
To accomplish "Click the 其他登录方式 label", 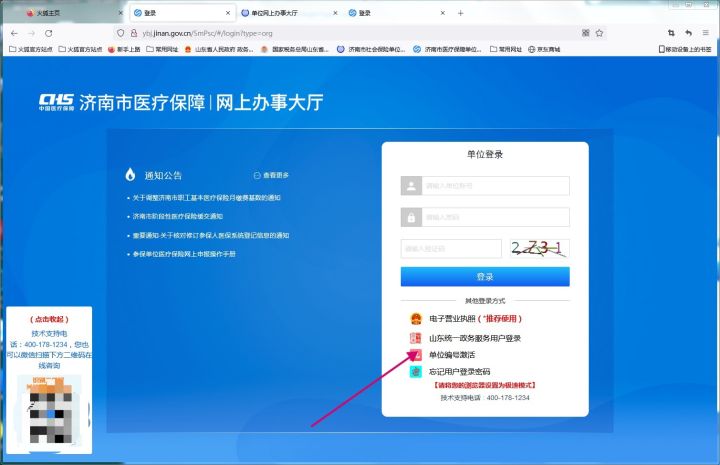I will click(x=485, y=301).
